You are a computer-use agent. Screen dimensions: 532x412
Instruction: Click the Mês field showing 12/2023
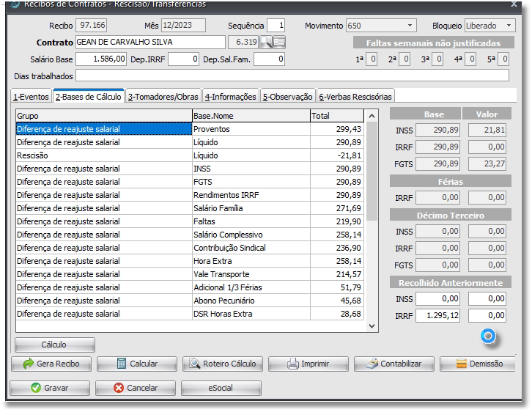tap(183, 26)
